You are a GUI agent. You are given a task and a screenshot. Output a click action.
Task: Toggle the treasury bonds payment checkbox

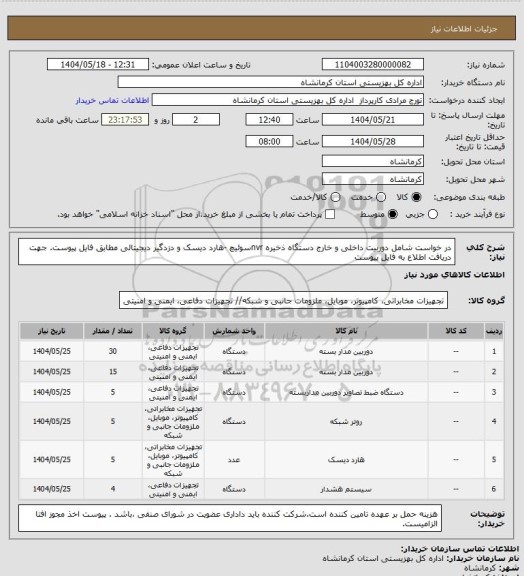click(x=330, y=214)
